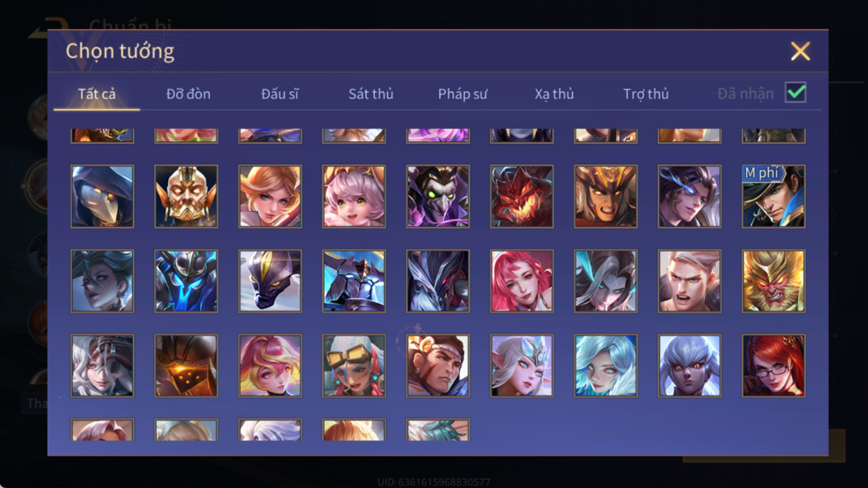Switch to the Đỡ đòn tab

pos(188,94)
